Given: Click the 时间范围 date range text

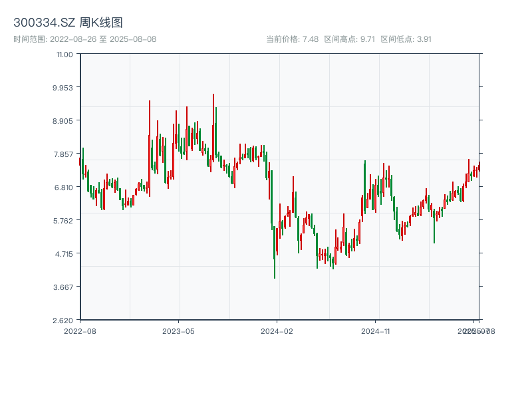Looking at the screenshot, I should click(x=84, y=39).
